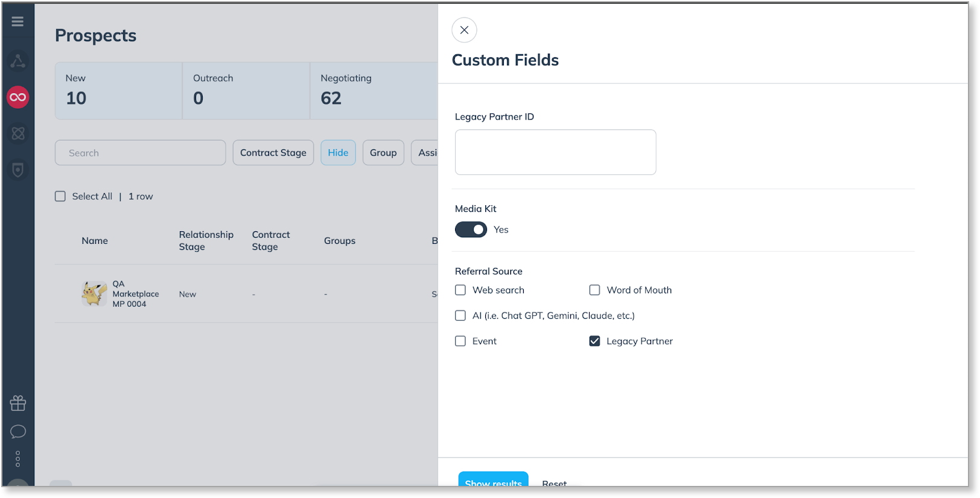Click the Show results button
This screenshot has height=498, width=980.
[x=493, y=480]
